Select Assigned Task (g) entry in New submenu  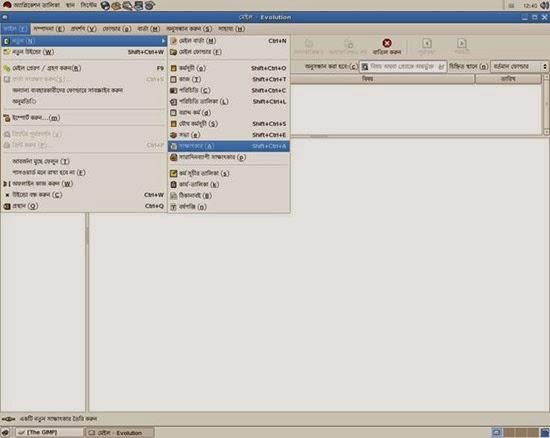click(229, 113)
